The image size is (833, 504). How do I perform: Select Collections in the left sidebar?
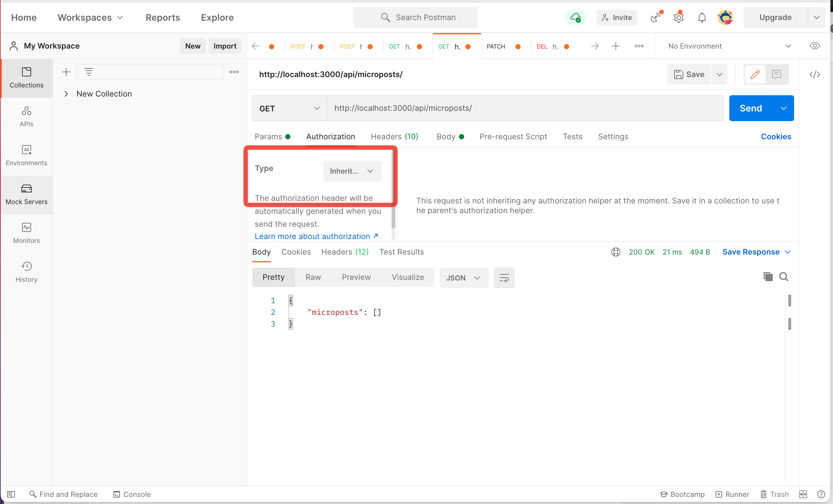[x=26, y=78]
